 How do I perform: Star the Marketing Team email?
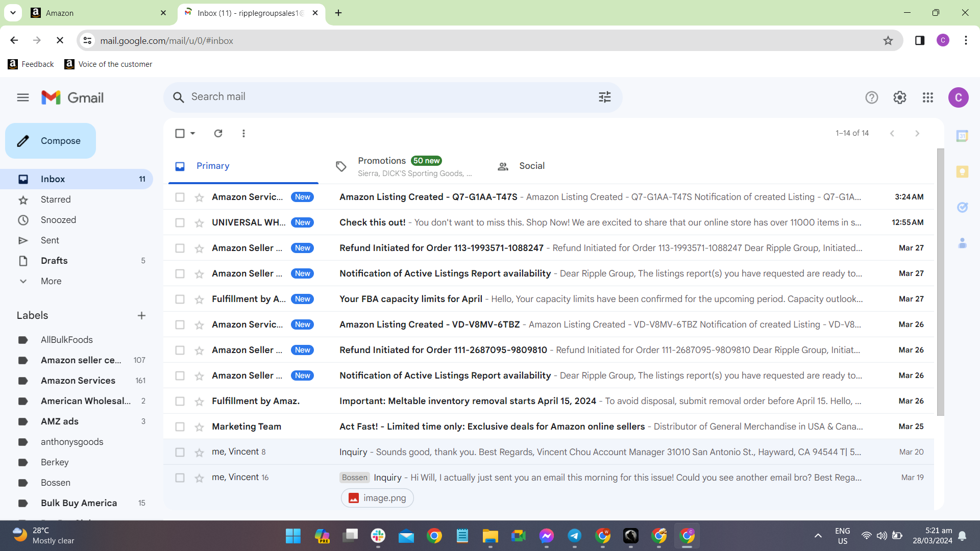click(199, 427)
